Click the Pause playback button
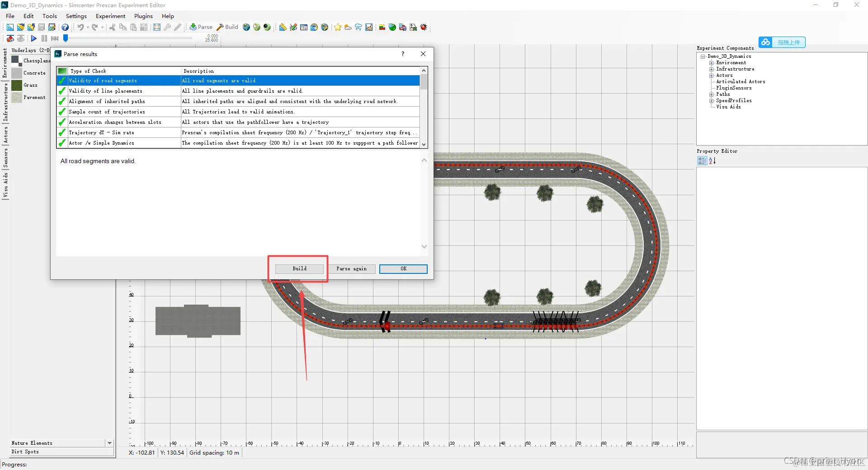Screen dimensions: 868x470 click(x=44, y=38)
